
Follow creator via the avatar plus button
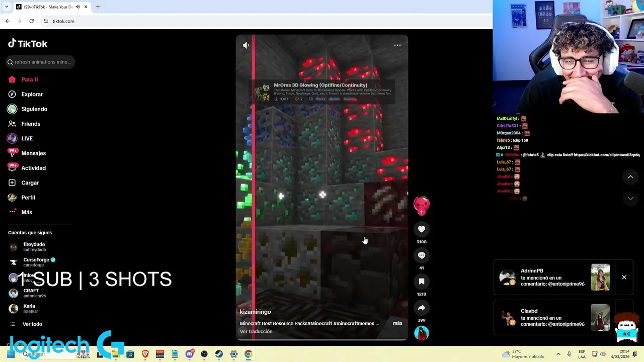422,212
